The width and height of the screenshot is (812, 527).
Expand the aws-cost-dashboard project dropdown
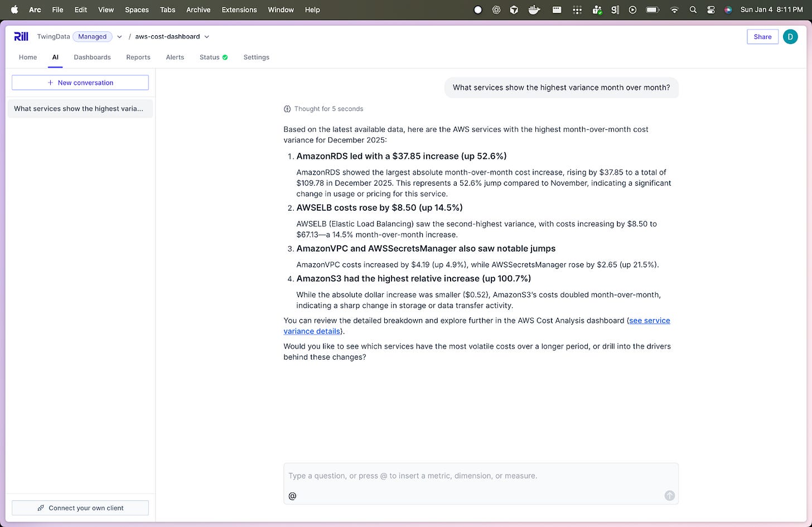point(207,37)
